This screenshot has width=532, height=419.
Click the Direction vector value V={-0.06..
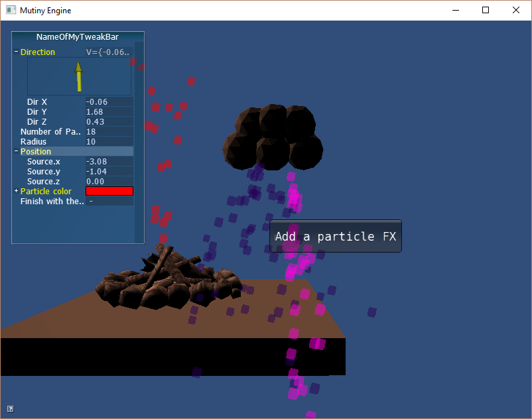109,52
